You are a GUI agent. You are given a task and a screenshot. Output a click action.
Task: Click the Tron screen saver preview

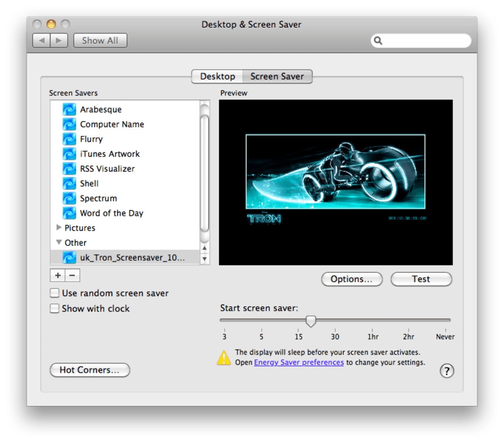(x=336, y=182)
